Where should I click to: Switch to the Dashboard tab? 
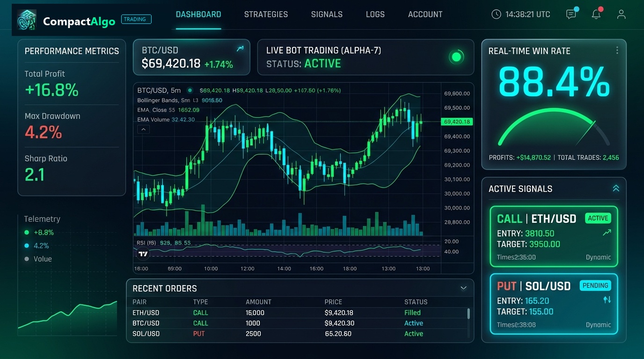tap(198, 14)
